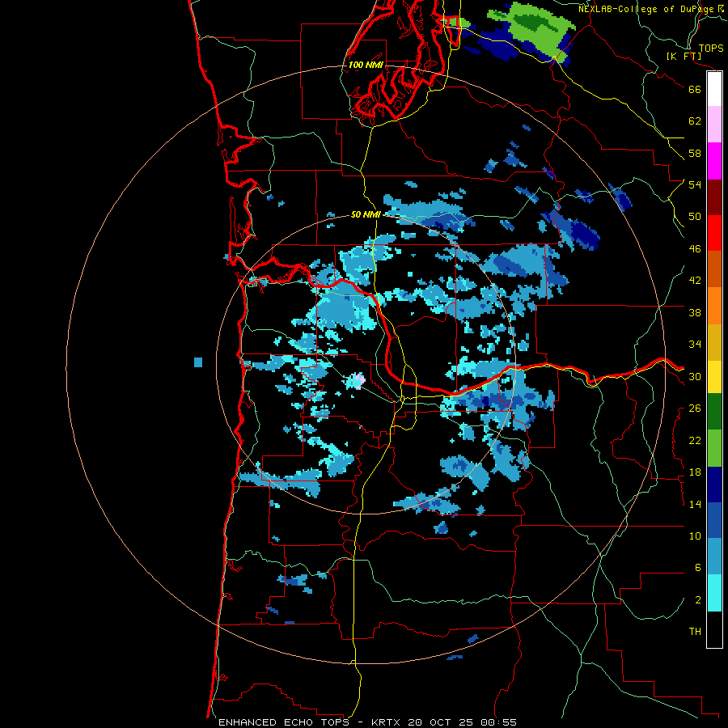Image resolution: width=728 pixels, height=728 pixels.
Task: Click the light blue 6-10 kft legend swatch
Action: tap(714, 557)
